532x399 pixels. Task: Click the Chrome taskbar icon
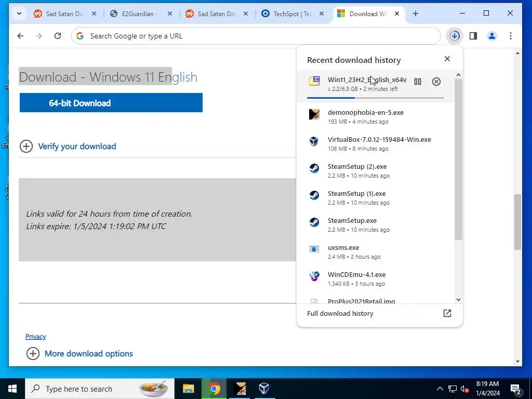[x=214, y=389]
